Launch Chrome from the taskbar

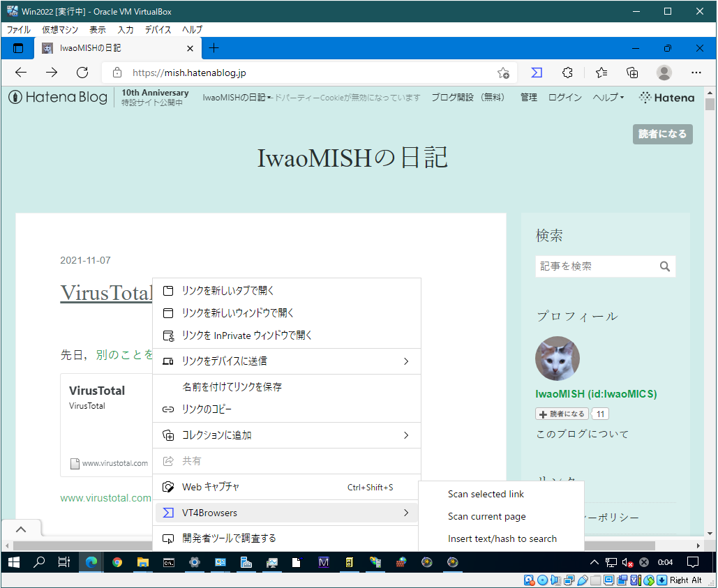117,562
